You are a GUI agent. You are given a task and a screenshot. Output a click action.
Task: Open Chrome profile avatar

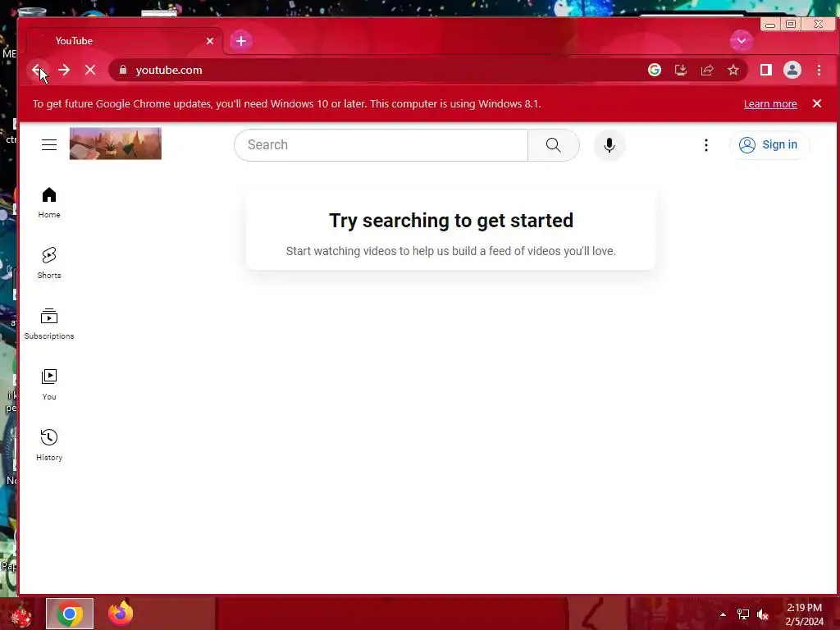(792, 70)
